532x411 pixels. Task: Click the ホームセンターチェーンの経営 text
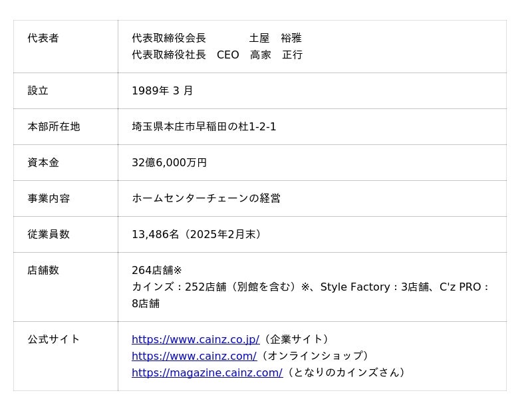pos(206,199)
